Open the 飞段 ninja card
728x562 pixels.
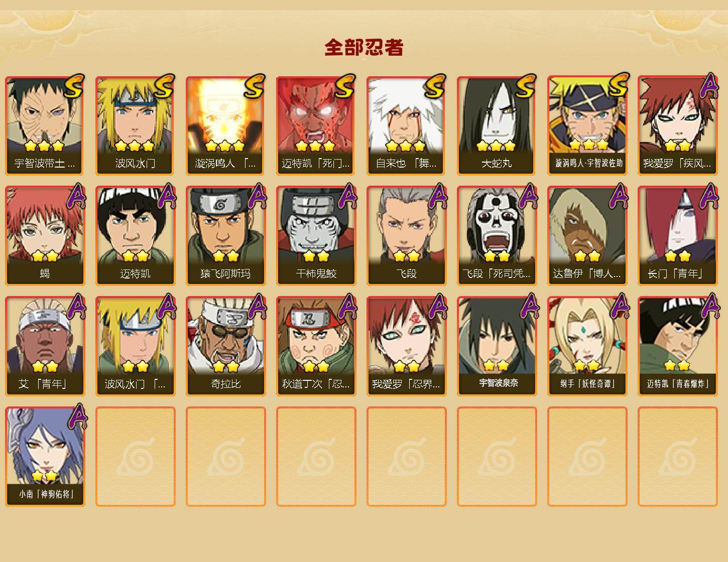pyautogui.click(x=406, y=236)
